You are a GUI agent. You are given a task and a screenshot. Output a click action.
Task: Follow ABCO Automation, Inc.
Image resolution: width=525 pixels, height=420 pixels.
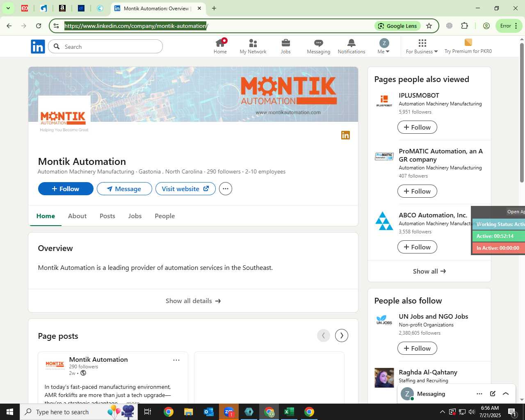click(417, 247)
